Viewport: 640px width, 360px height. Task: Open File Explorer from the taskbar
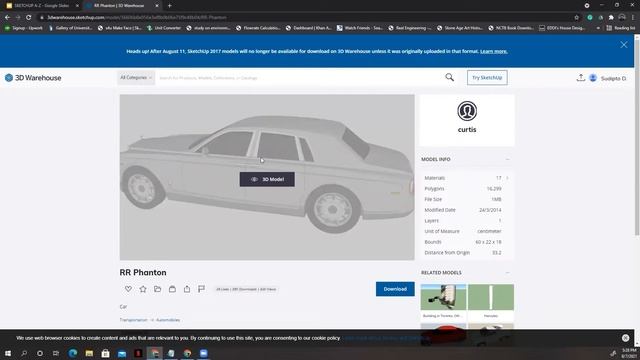tap(89, 353)
